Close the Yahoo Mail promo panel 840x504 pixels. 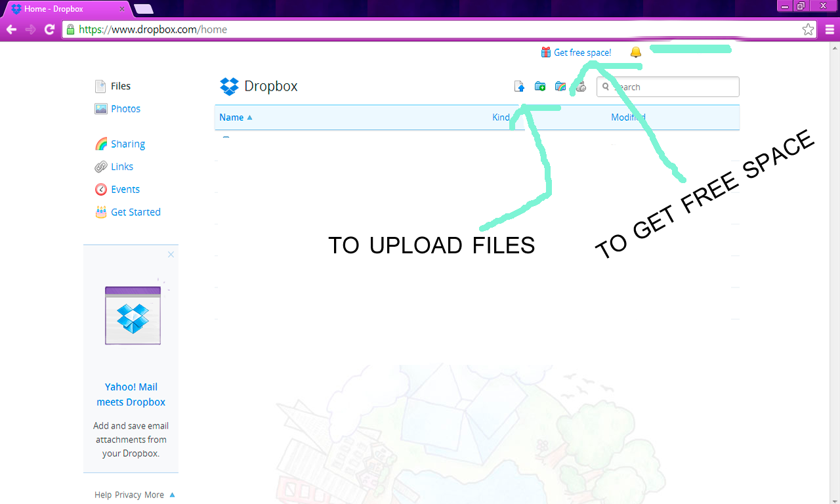click(x=171, y=254)
